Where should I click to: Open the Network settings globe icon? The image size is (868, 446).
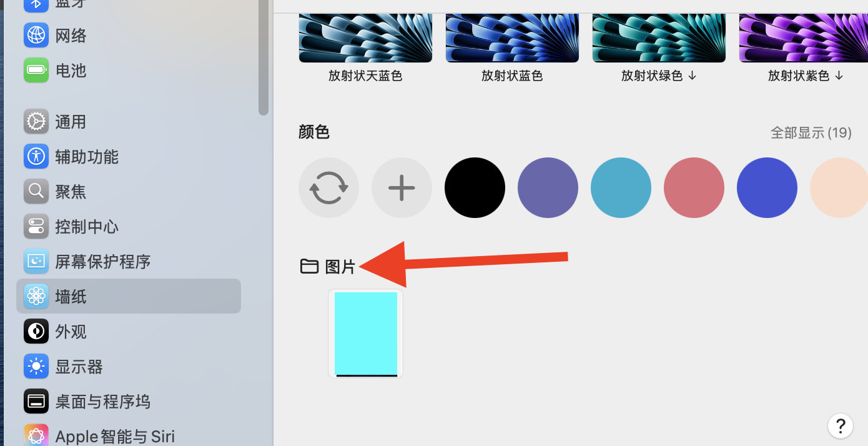point(36,35)
